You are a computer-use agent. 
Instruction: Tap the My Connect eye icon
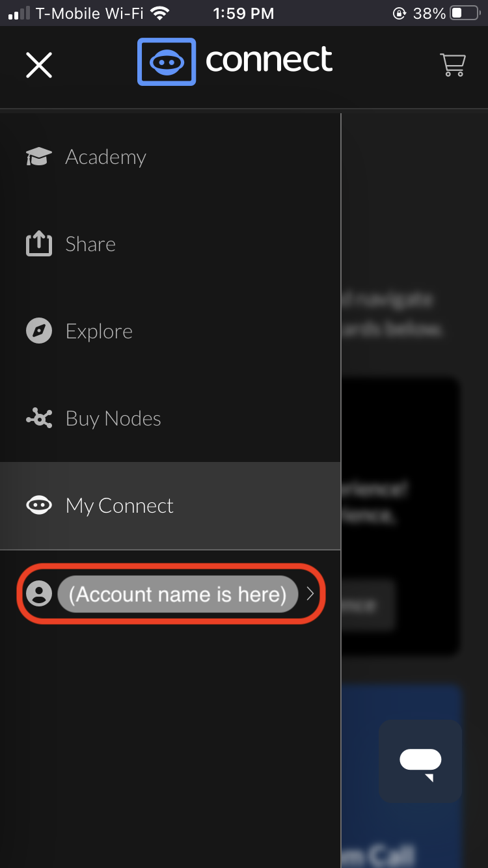point(38,506)
